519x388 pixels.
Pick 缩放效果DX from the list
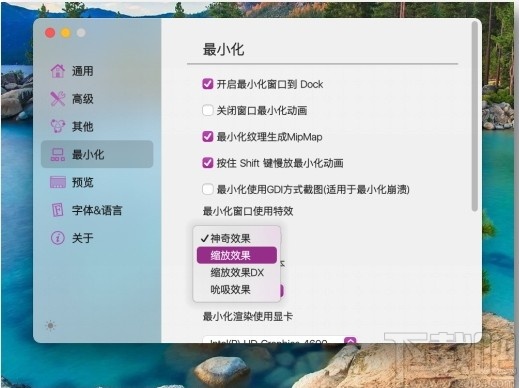(x=237, y=273)
